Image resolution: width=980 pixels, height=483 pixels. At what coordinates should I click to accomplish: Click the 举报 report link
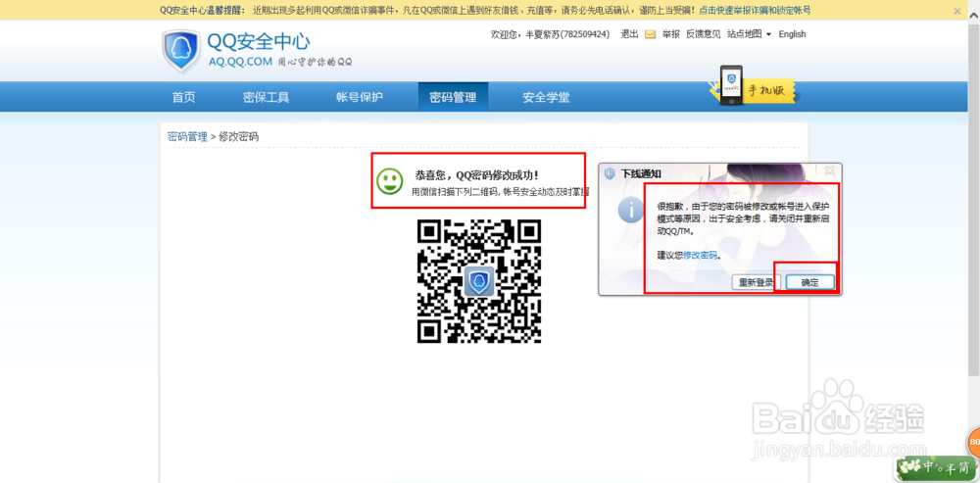(671, 34)
